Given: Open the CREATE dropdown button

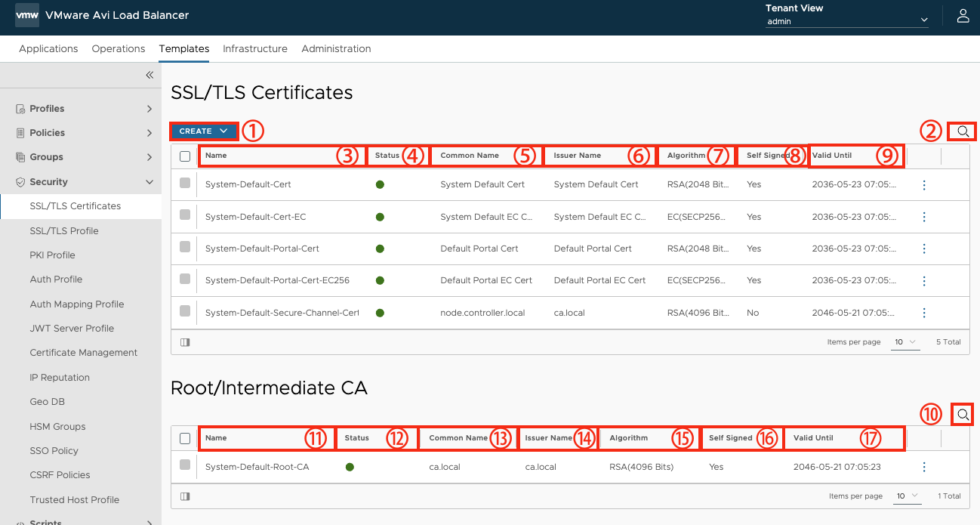Looking at the screenshot, I should (x=204, y=131).
